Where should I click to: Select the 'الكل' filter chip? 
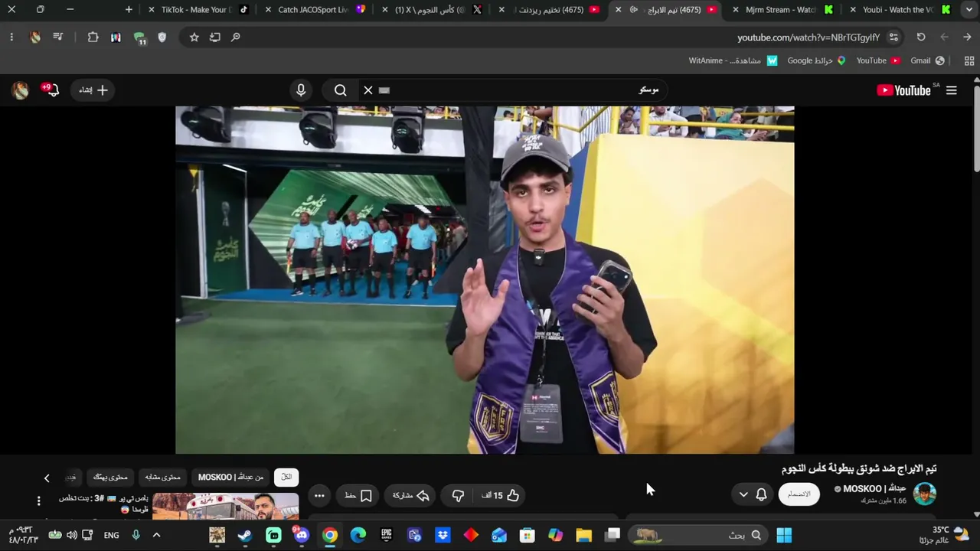coord(286,477)
